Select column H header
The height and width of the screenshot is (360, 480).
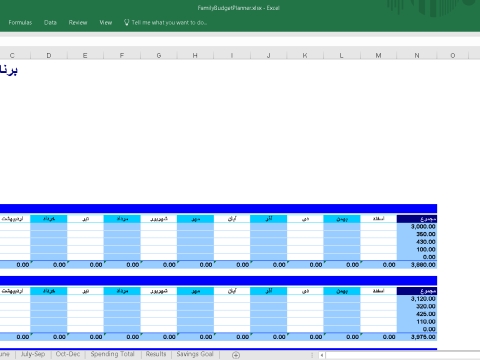point(195,55)
